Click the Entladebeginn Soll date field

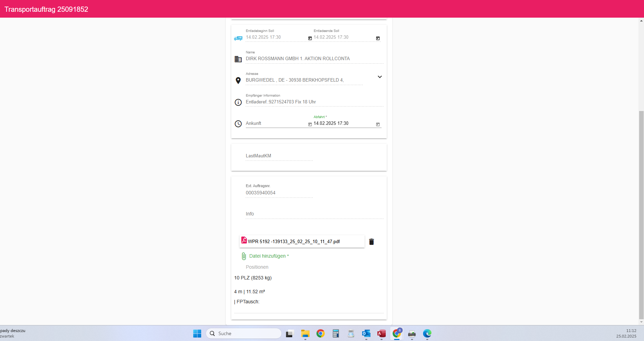pos(276,37)
